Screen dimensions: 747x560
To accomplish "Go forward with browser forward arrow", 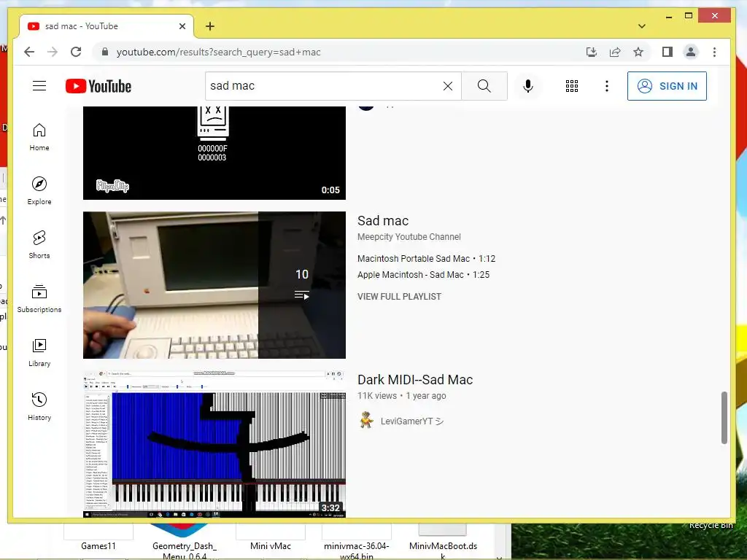I will point(53,52).
